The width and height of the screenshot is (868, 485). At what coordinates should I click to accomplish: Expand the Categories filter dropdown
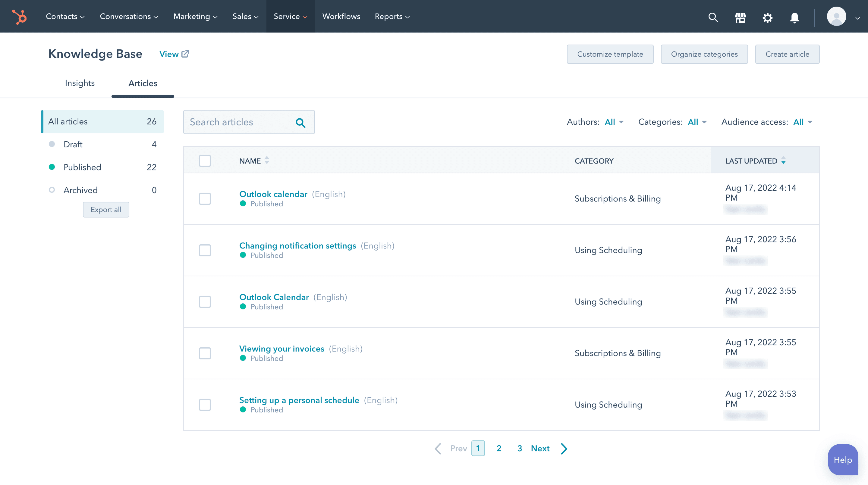[697, 122]
